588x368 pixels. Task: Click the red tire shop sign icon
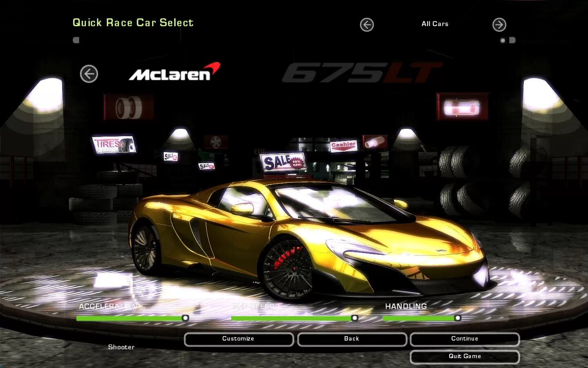(129, 107)
